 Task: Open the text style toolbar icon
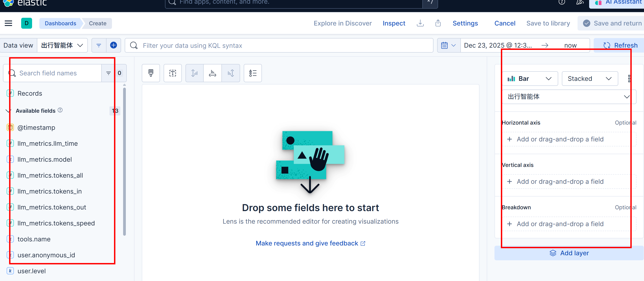coord(172,73)
